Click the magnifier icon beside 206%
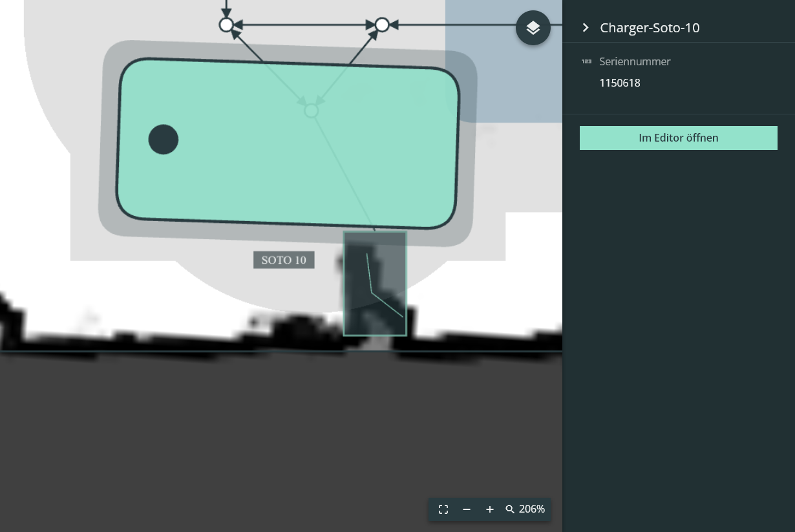Screen dimensions: 795x532 (x=510, y=509)
